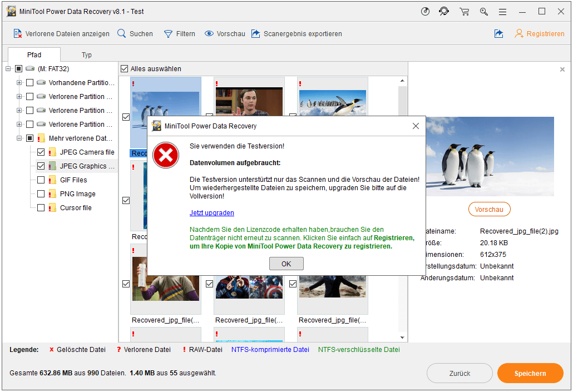Toggle the (M: FAT32) drive checkbox
The image size is (573, 392).
click(x=19, y=69)
